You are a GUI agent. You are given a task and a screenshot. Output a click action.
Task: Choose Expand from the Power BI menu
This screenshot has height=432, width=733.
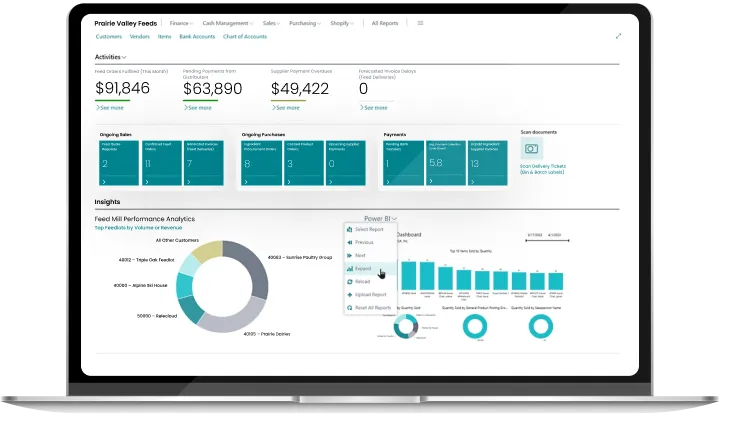click(363, 269)
